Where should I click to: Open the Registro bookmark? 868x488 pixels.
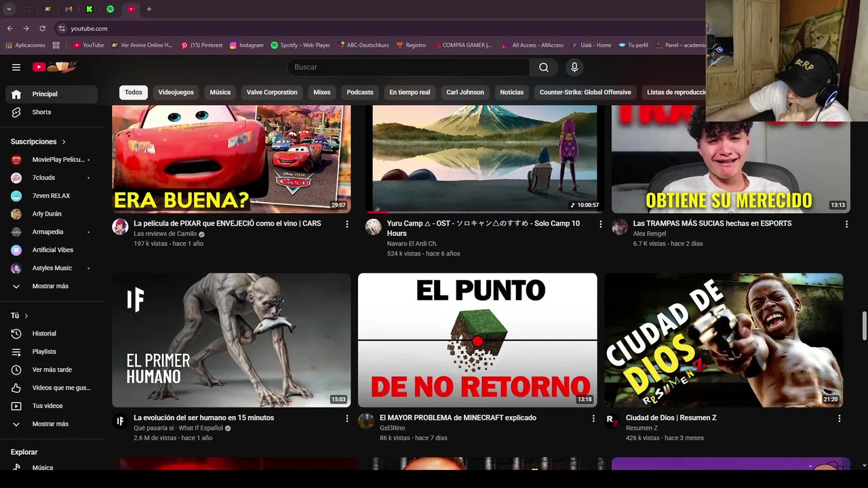(x=411, y=45)
